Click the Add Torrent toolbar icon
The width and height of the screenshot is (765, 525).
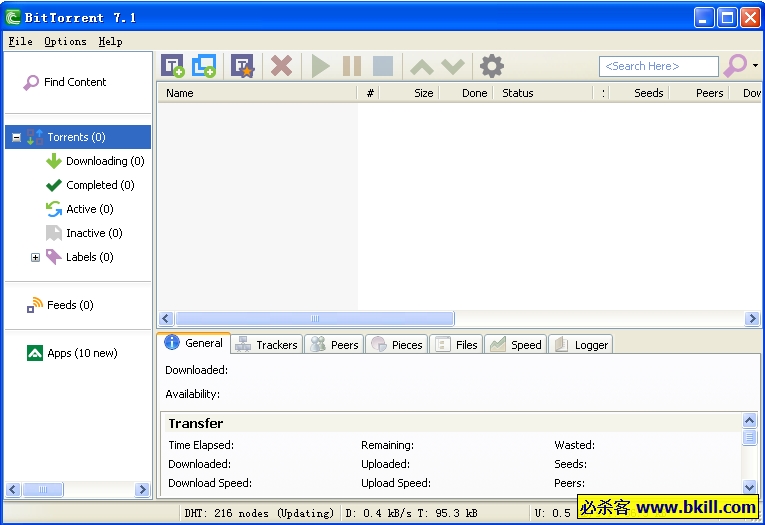tap(173, 66)
